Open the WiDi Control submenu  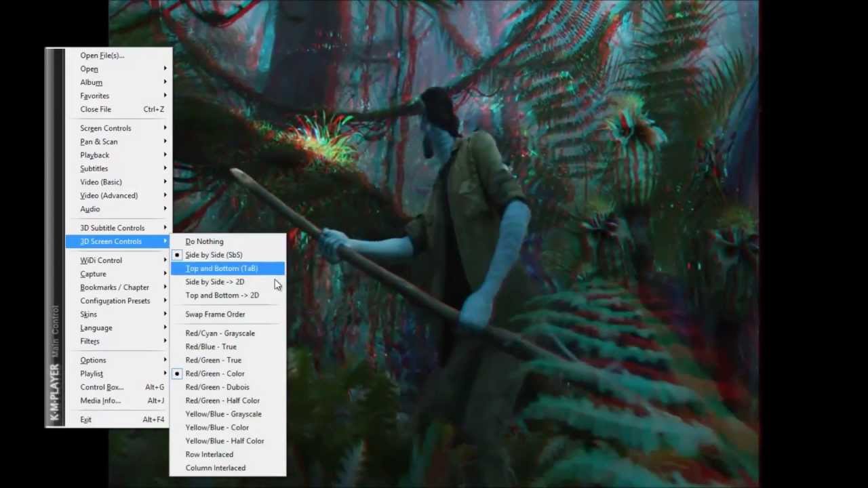coord(118,260)
